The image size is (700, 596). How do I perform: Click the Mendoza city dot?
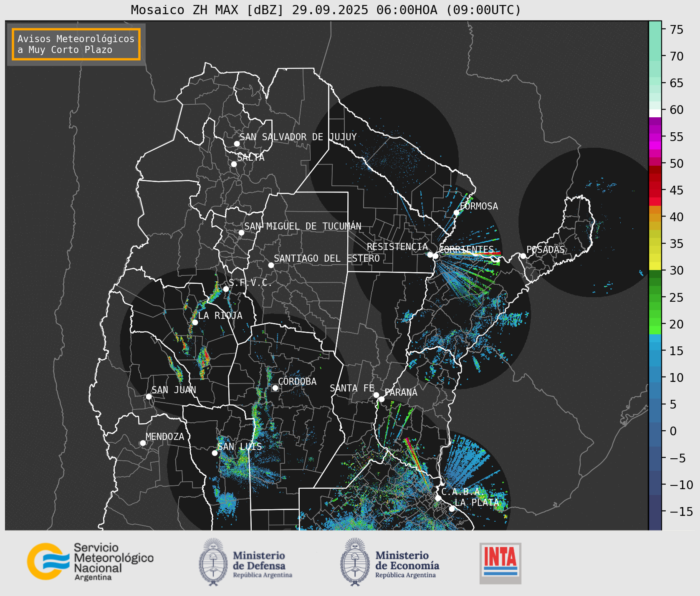pyautogui.click(x=143, y=443)
